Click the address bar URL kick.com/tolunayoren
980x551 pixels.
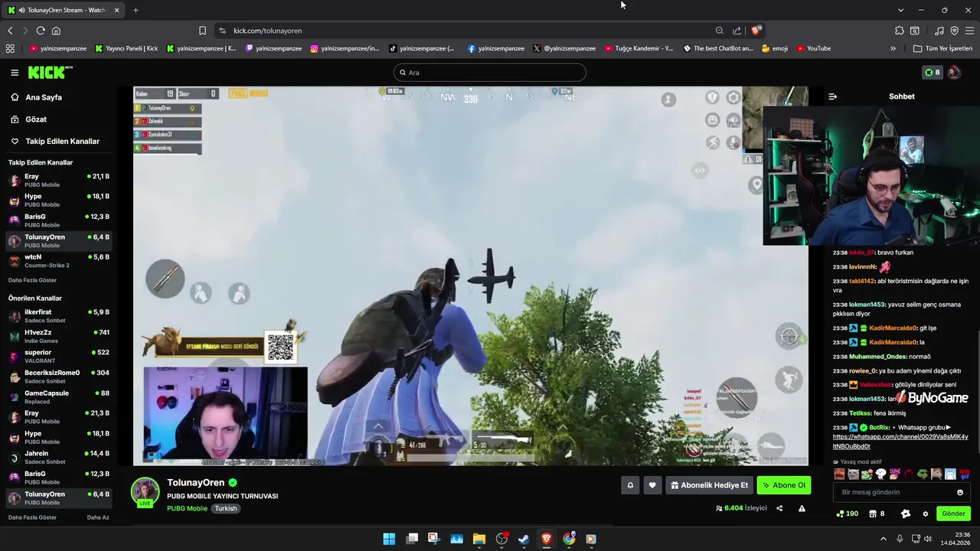(267, 31)
